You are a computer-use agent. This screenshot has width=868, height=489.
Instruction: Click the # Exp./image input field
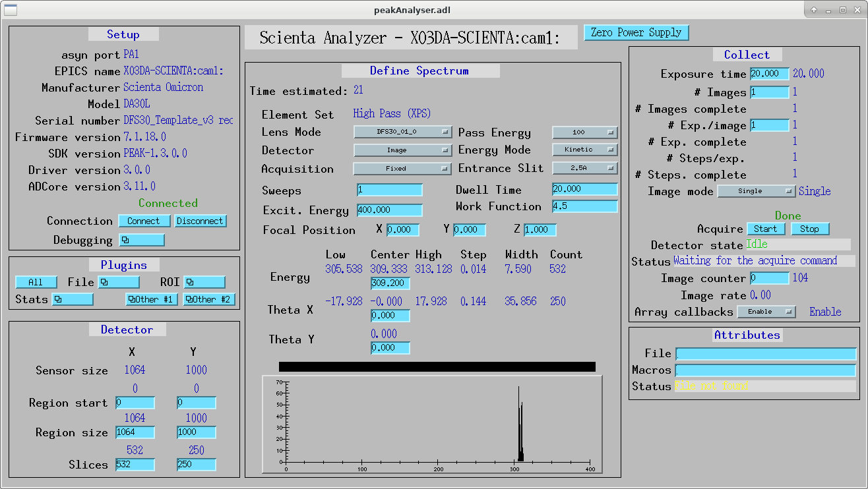pyautogui.click(x=770, y=125)
